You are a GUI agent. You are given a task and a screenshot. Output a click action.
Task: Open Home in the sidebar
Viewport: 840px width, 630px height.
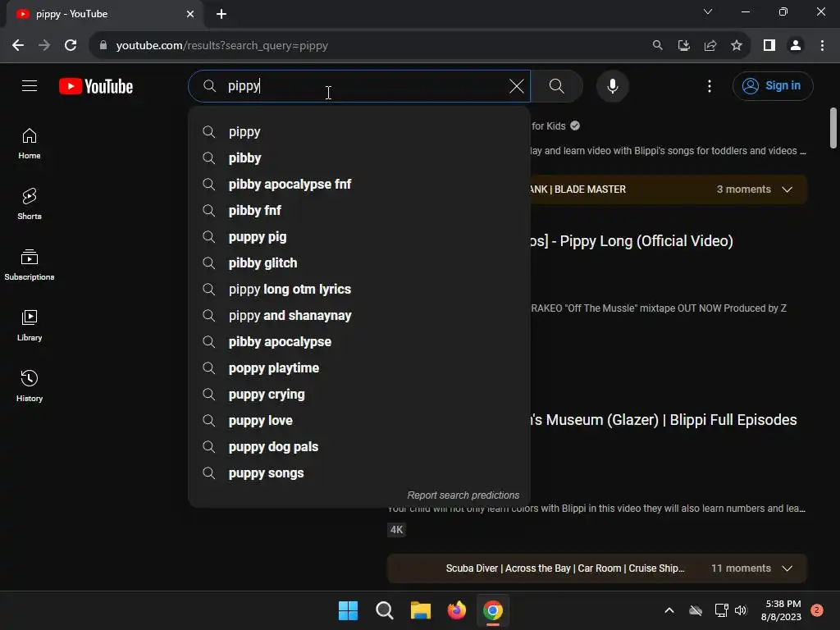tap(30, 144)
